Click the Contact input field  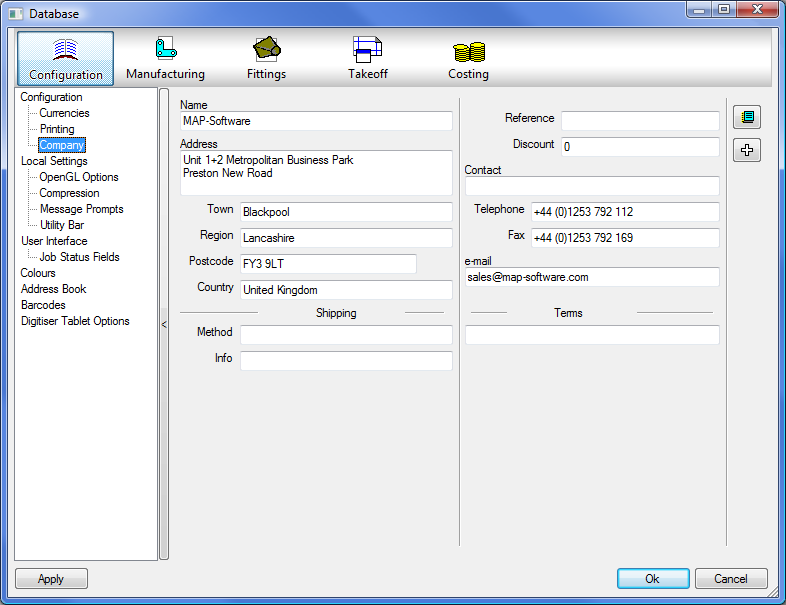click(592, 186)
